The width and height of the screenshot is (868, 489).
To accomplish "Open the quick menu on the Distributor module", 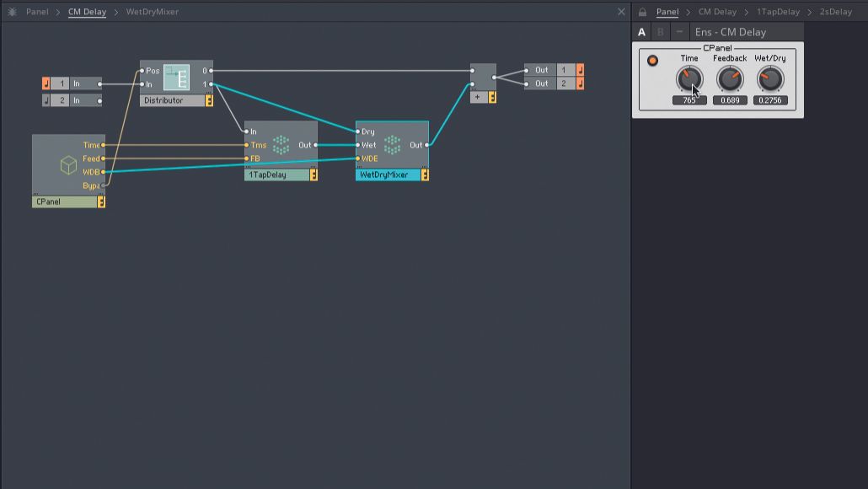I will [x=207, y=99].
